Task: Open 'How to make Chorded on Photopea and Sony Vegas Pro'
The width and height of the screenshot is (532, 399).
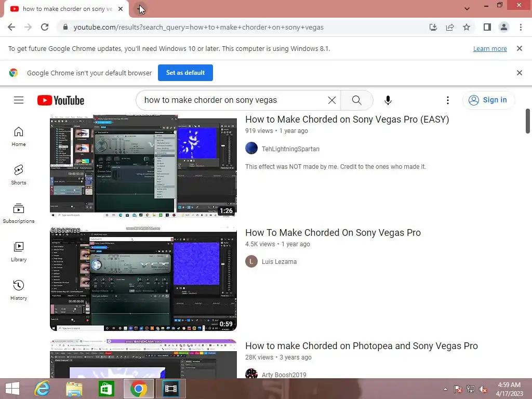Action: tap(362, 345)
